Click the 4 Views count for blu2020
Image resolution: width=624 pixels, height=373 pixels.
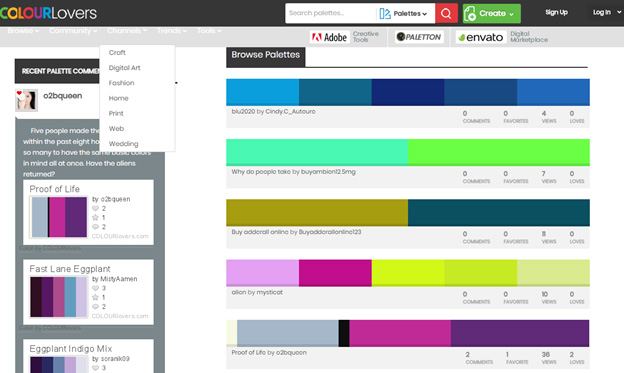[548, 117]
